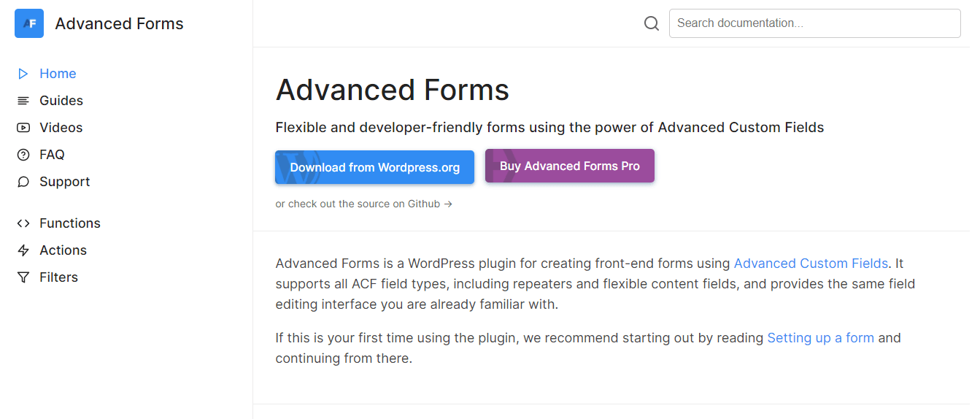Open the FAQ page
The height and width of the screenshot is (419, 980).
pyautogui.click(x=52, y=155)
